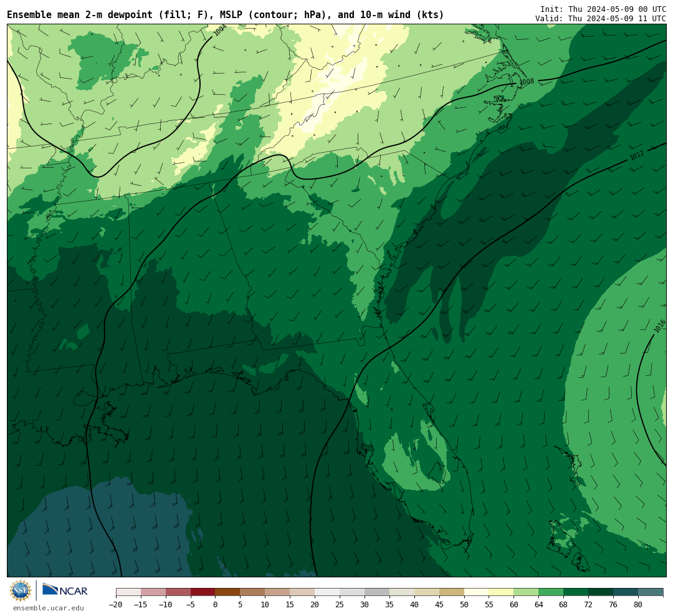The height and width of the screenshot is (616, 673).
Task: Pick the 68 to 72 green swatch
Action: [576, 592]
